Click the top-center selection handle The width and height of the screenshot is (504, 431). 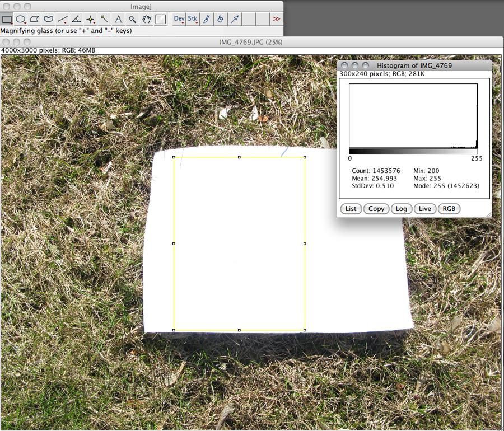(x=239, y=157)
